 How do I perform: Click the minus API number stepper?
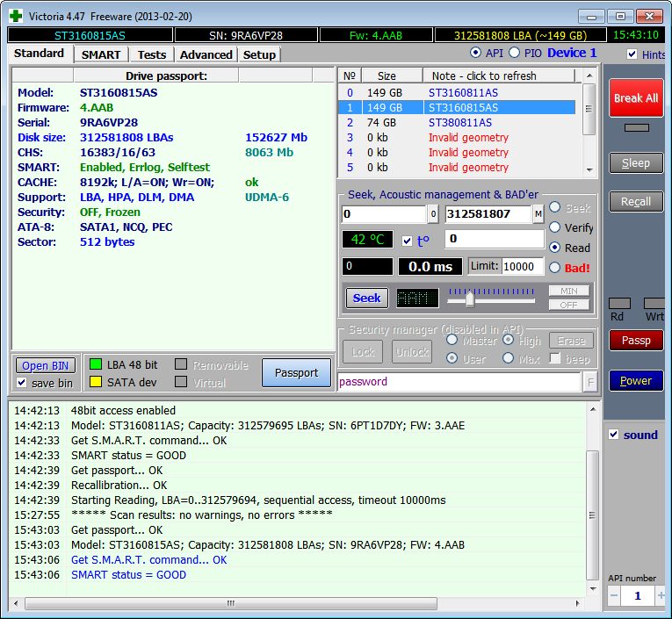(x=614, y=595)
